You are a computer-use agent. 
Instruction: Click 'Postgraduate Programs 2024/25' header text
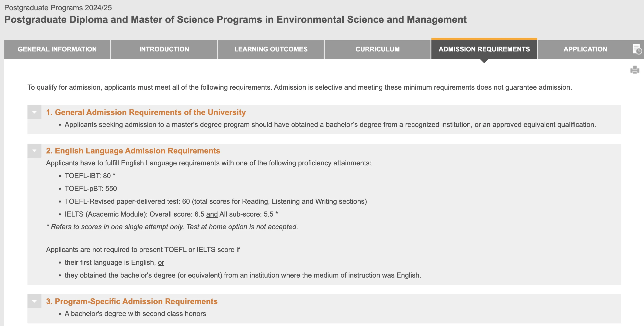coord(58,8)
